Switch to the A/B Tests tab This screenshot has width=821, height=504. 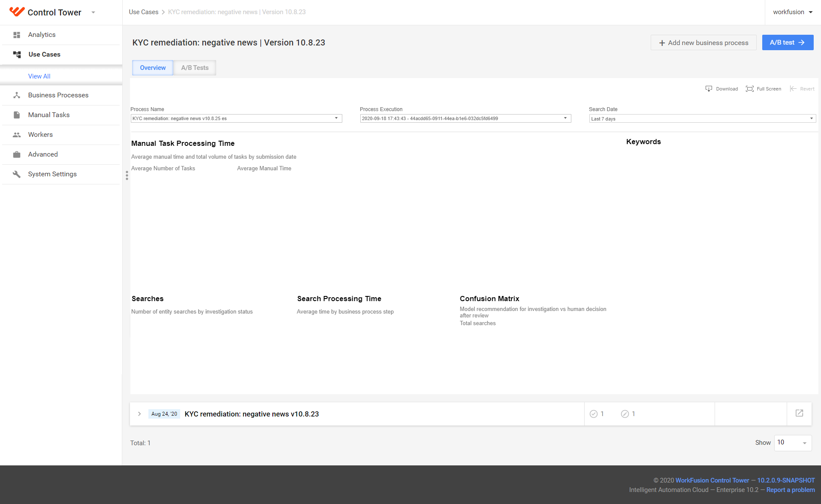(195, 68)
